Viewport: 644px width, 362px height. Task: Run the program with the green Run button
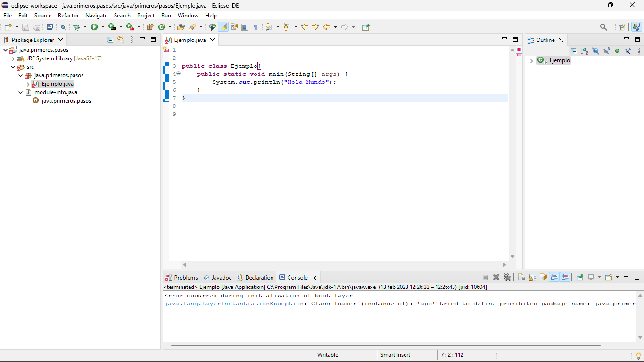point(94,27)
